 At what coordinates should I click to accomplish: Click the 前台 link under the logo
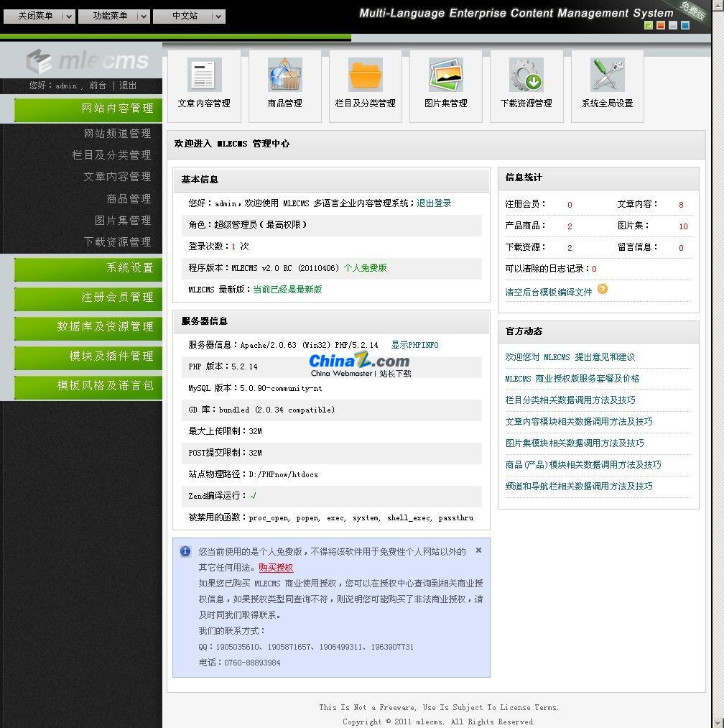point(98,86)
